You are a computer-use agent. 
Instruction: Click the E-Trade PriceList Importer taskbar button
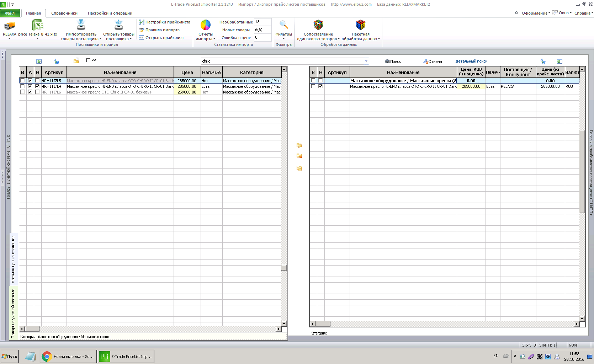(126, 357)
